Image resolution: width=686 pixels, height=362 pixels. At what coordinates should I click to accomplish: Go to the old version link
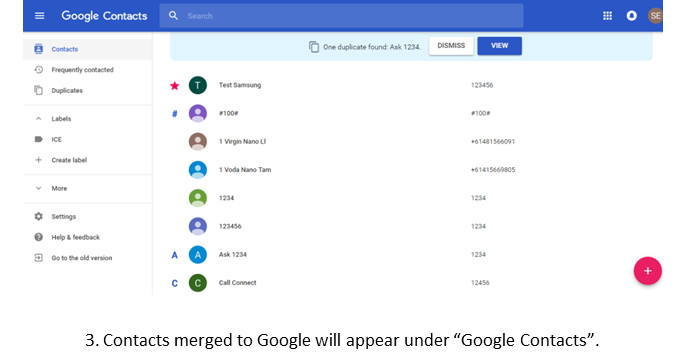coord(82,258)
